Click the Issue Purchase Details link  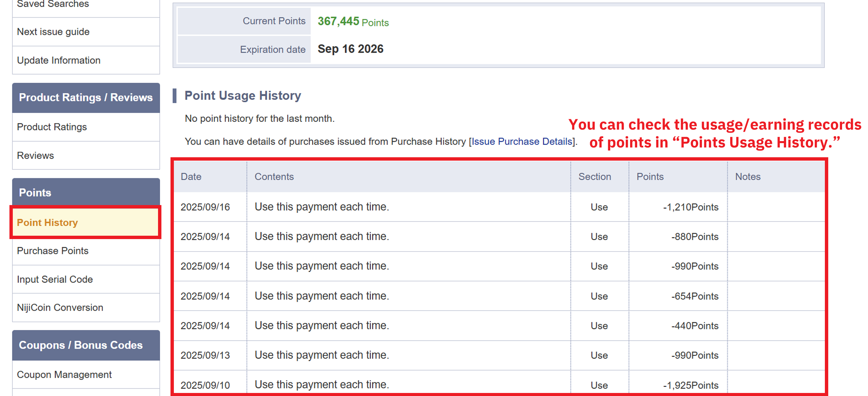522,141
